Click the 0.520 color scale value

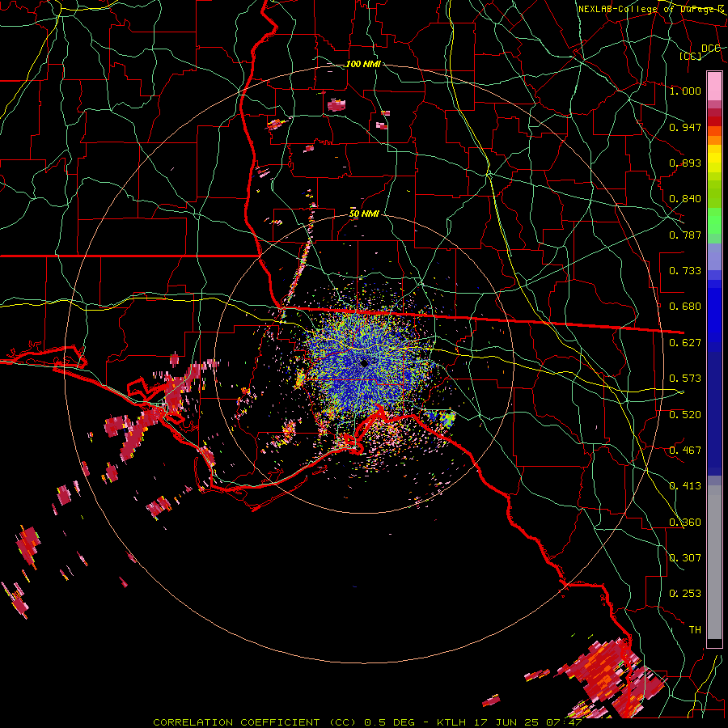[685, 415]
